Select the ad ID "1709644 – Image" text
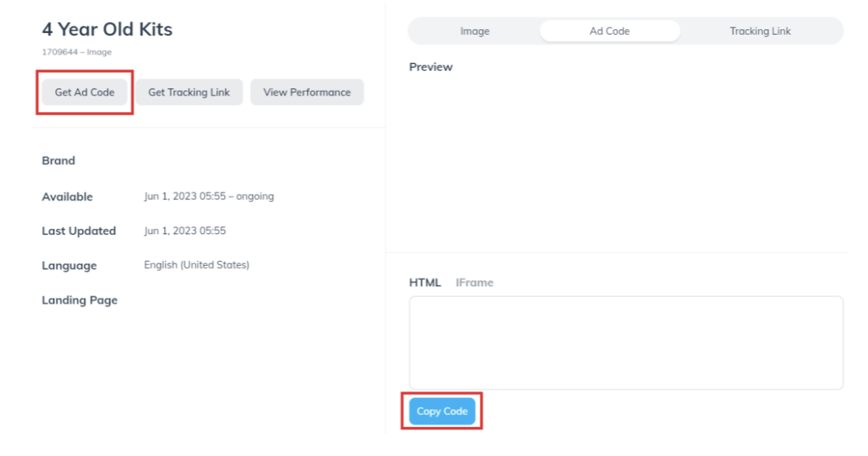This screenshot has height=456, width=868. [77, 52]
